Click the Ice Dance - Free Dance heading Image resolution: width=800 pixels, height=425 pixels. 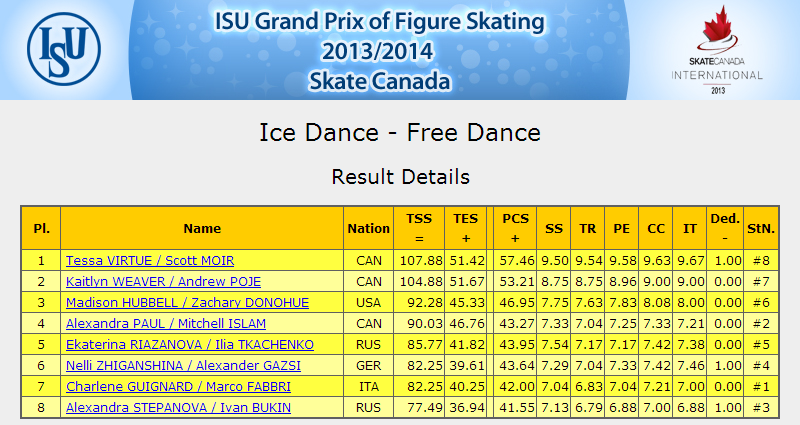tap(400, 133)
